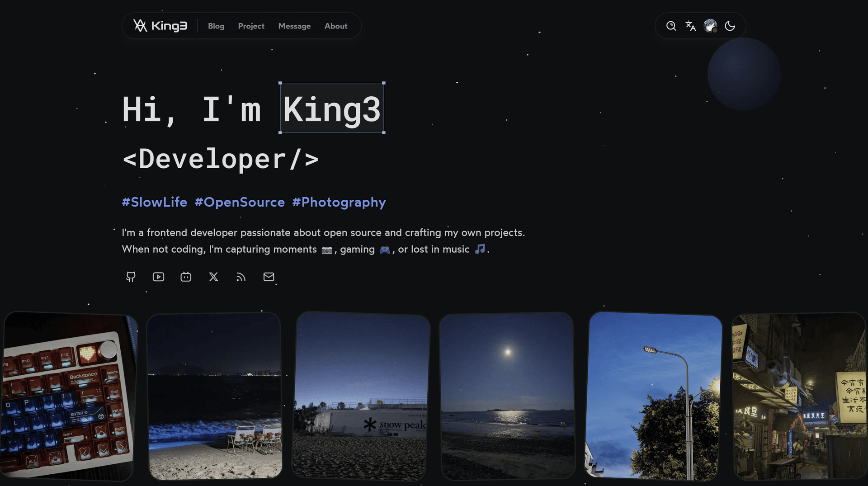Toggle dark mode with the moon icon

730,26
